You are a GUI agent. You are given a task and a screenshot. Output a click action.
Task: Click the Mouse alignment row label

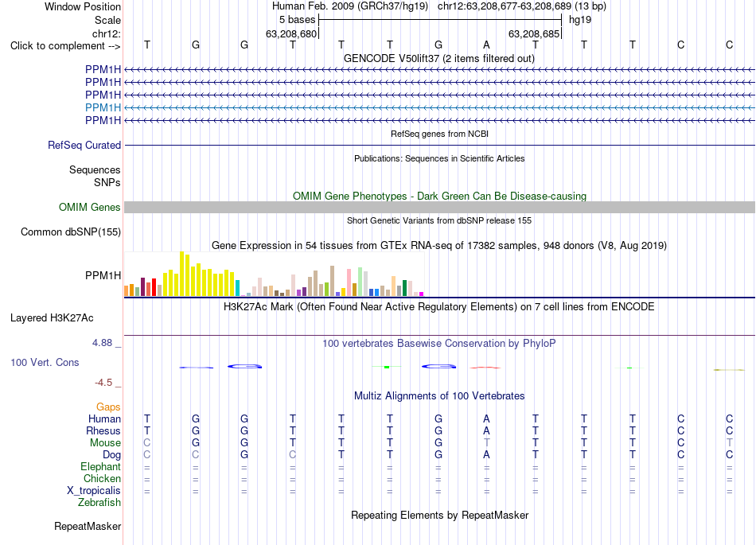pyautogui.click(x=105, y=443)
